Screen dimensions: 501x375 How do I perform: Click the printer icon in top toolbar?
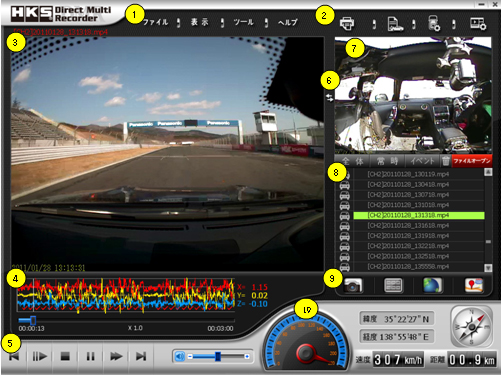pyautogui.click(x=347, y=24)
